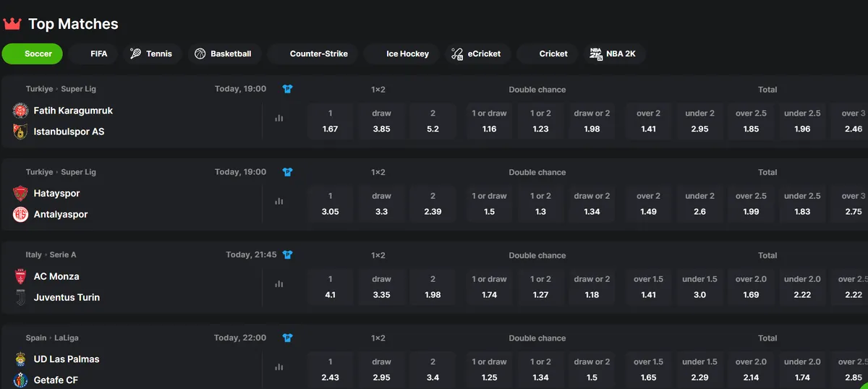
Task: Select draw odds 3.3 for Hatayspor match
Action: click(381, 204)
